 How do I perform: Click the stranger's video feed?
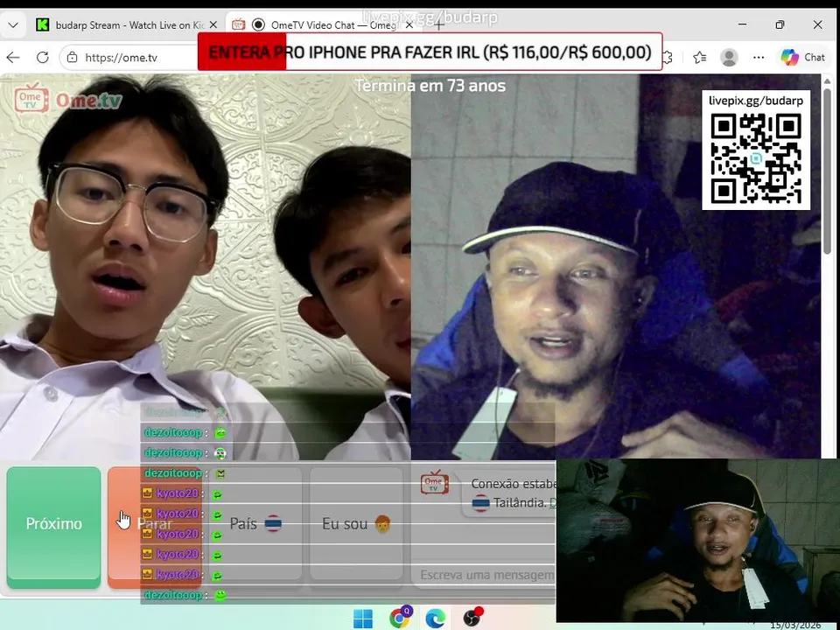coord(205,267)
